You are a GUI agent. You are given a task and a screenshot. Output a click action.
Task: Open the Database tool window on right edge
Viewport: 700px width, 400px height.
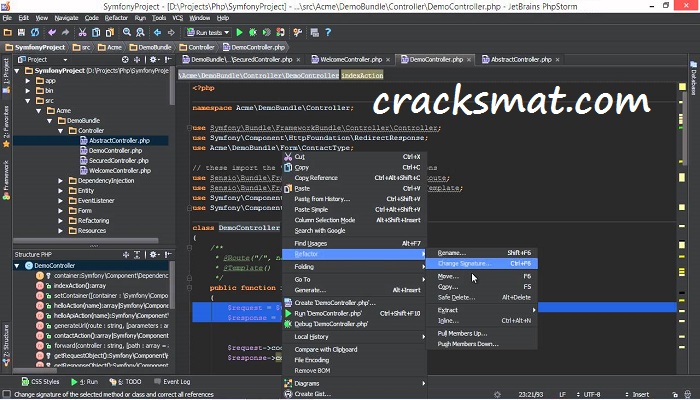(693, 78)
